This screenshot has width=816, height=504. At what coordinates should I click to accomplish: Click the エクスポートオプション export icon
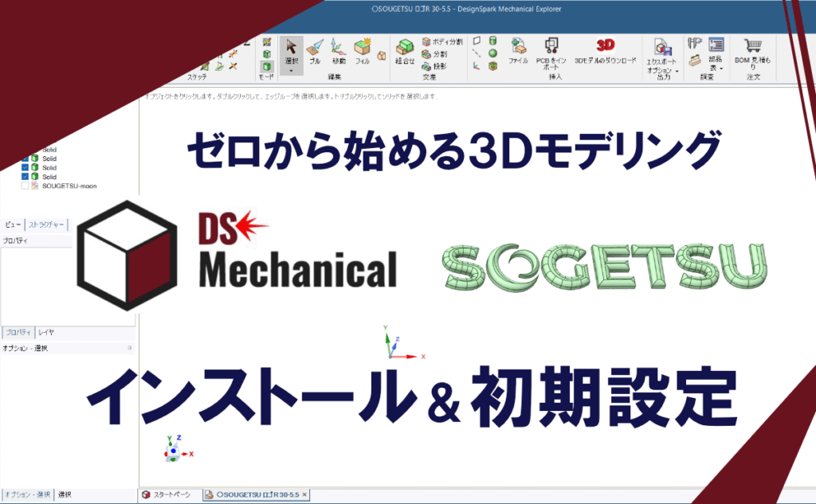pyautogui.click(x=662, y=48)
